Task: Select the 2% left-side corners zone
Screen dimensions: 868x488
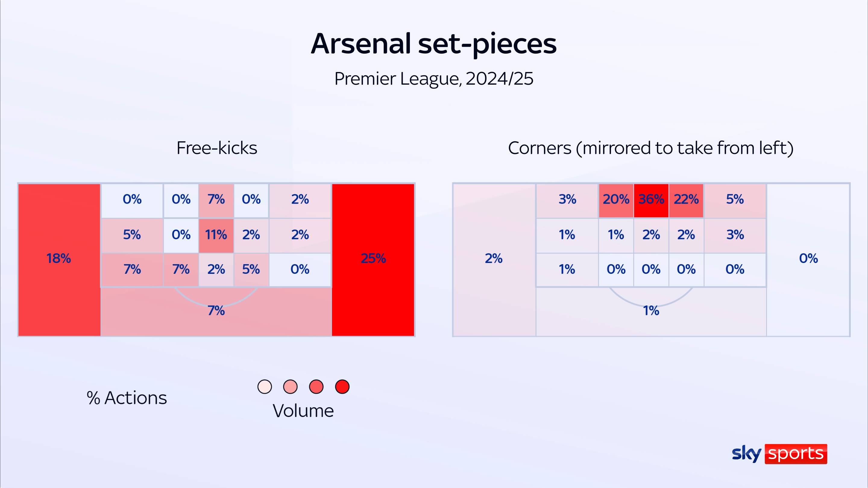Action: 494,259
